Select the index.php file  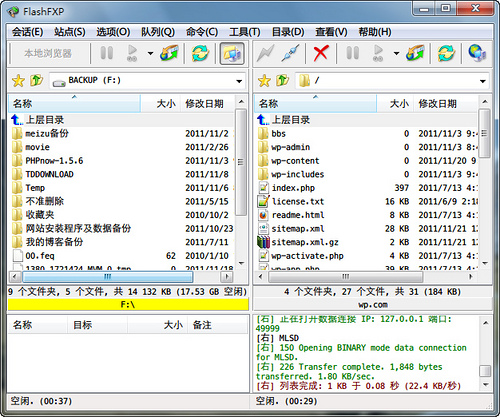coord(367,188)
